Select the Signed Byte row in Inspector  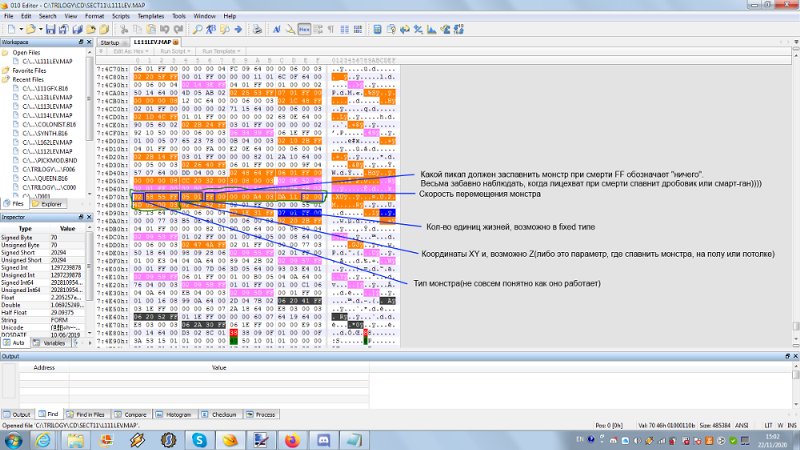(x=42, y=238)
